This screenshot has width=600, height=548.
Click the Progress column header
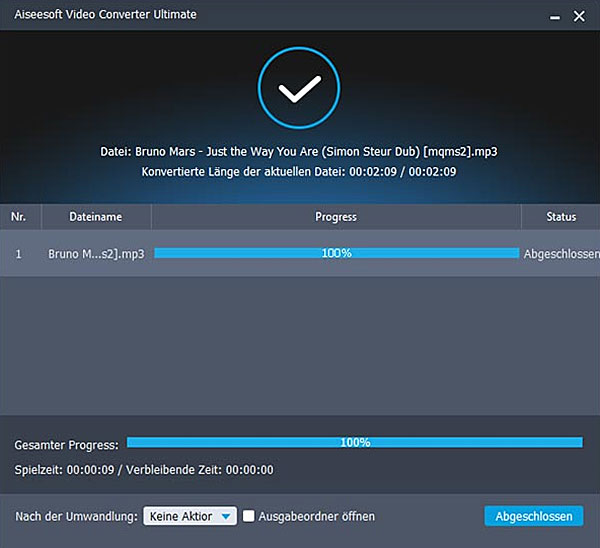coord(336,217)
